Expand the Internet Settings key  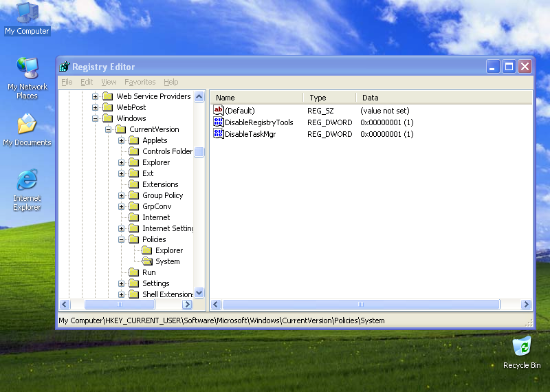121,228
